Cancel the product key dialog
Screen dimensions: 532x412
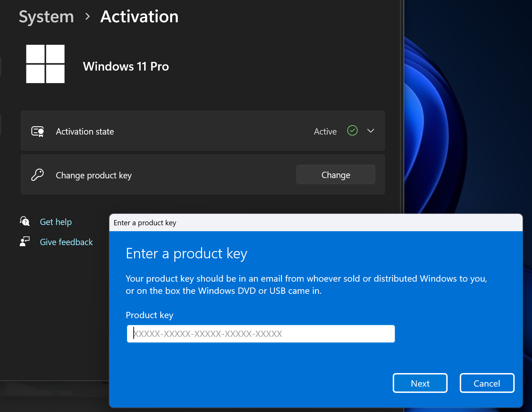(x=487, y=383)
